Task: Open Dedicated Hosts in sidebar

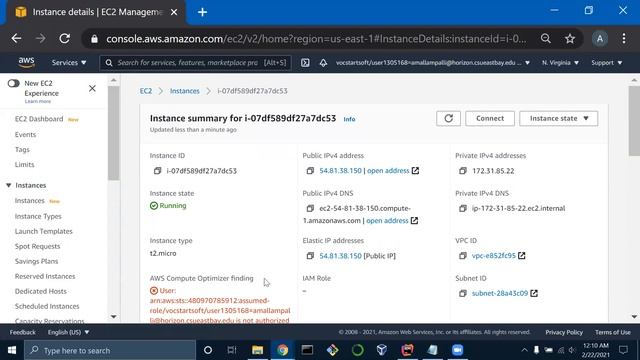Action: coord(40,291)
